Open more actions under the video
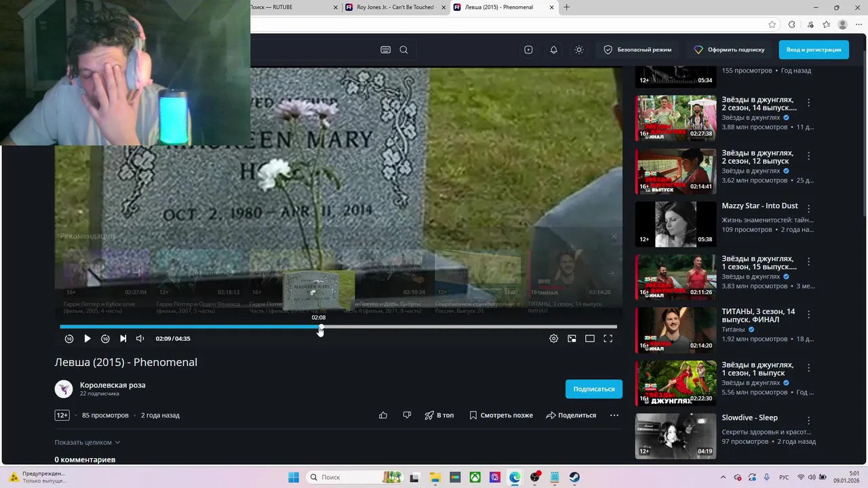This screenshot has height=488, width=868. pyautogui.click(x=614, y=415)
